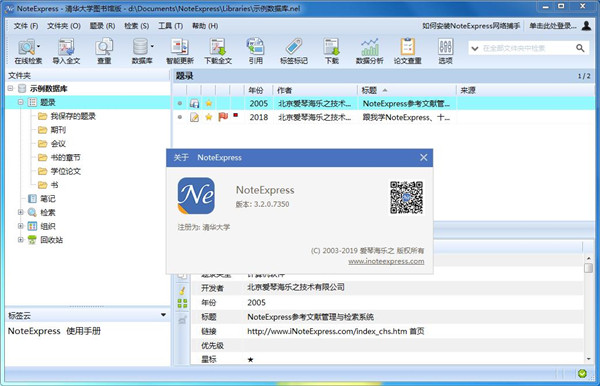Sort by the 标题 column header
Image resolution: width=600 pixels, height=386 pixels.
point(406,90)
